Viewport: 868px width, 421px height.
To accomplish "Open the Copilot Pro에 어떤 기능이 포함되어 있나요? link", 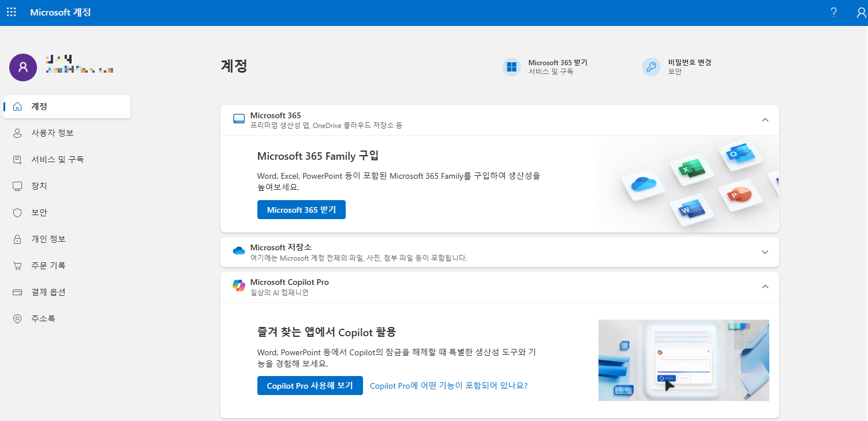I will click(x=448, y=386).
